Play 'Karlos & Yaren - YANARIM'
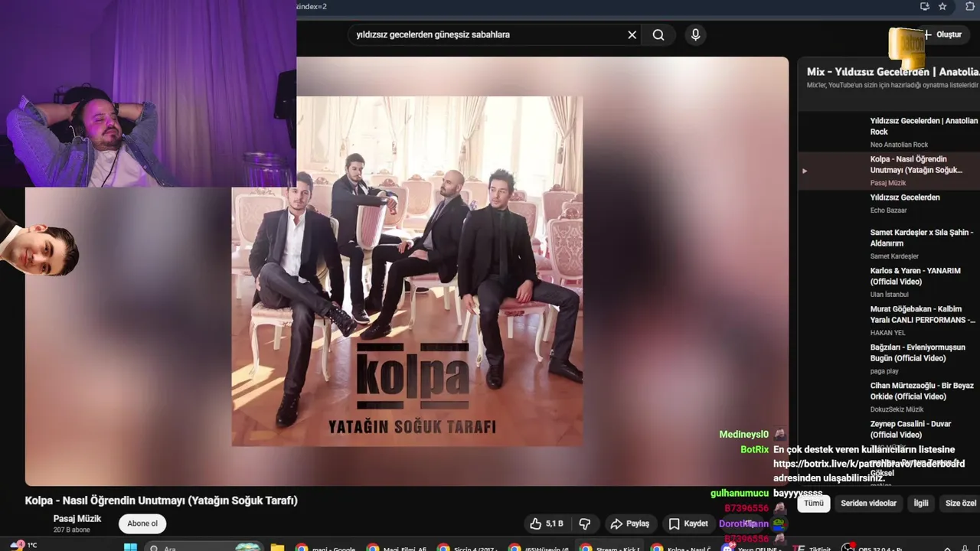 coord(889,282)
